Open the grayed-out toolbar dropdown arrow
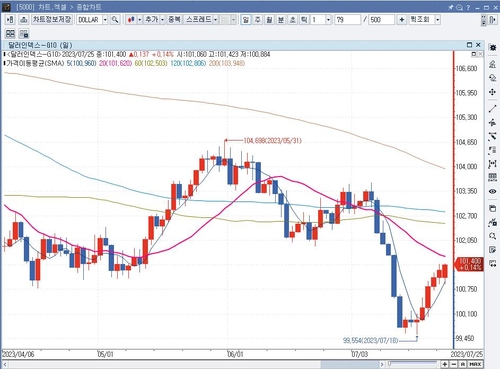 233,20
